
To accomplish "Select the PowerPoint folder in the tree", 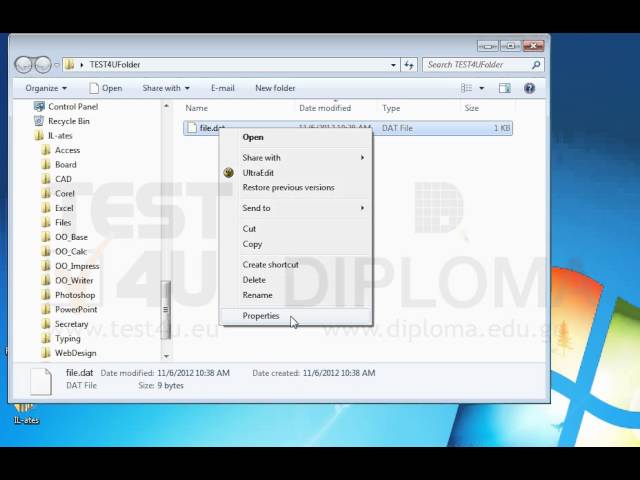I will pyautogui.click(x=76, y=309).
